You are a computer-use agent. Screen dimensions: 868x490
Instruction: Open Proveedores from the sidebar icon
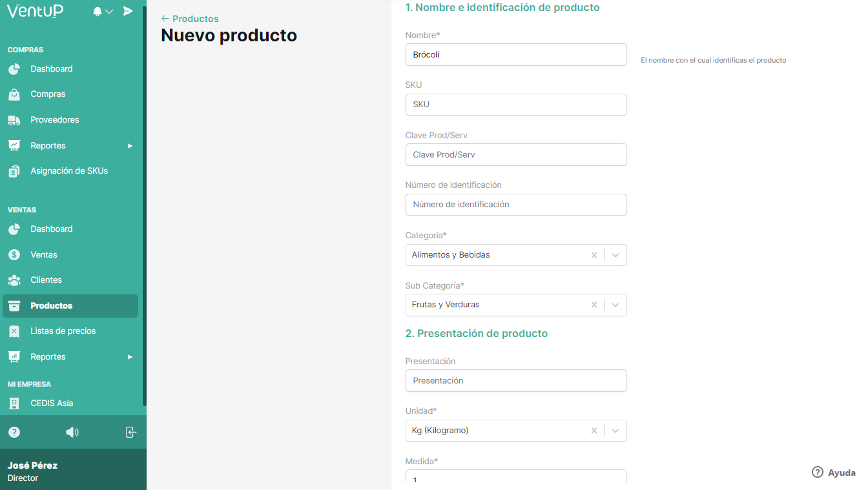[x=14, y=119]
